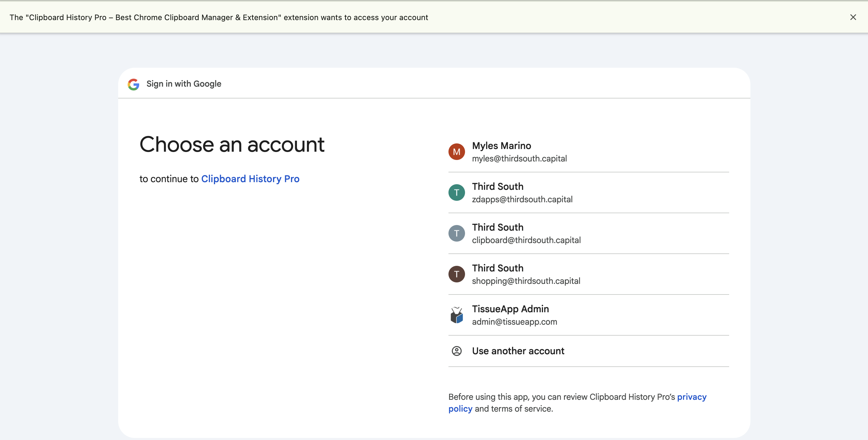Click the Sign in with Google header text

click(x=184, y=84)
